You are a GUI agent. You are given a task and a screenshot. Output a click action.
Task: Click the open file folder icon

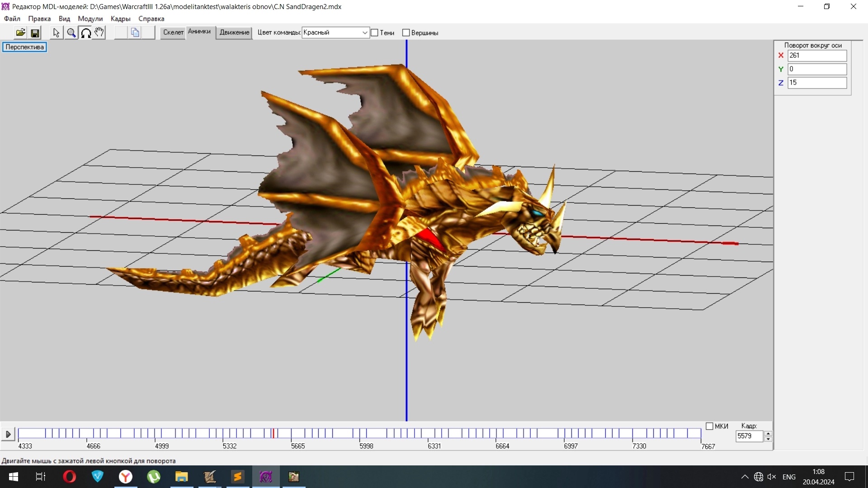tap(20, 33)
